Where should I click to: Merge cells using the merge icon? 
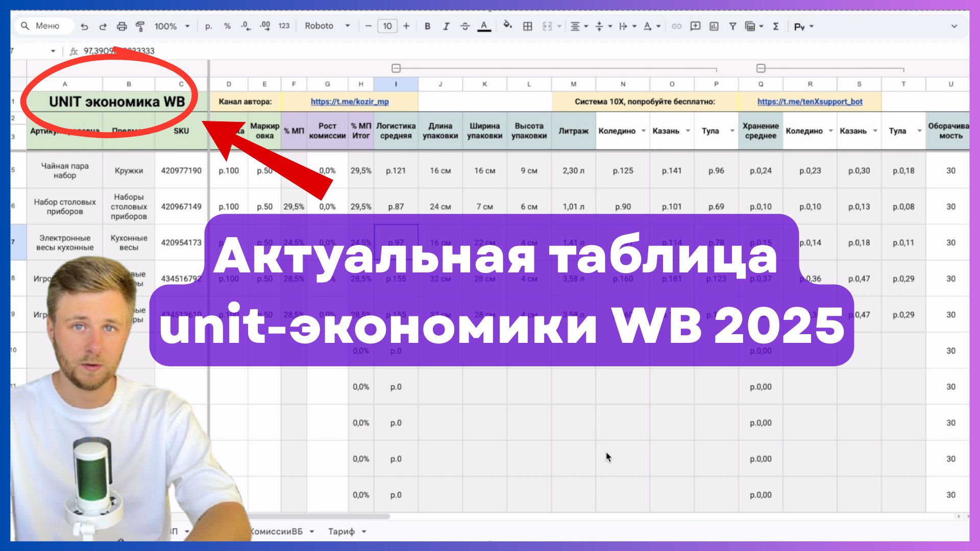pos(547,26)
